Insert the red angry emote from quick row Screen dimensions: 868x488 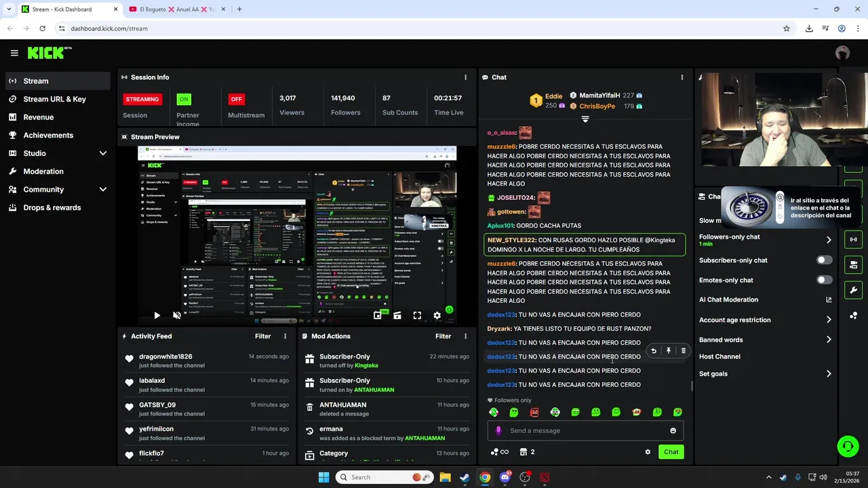[534, 412]
